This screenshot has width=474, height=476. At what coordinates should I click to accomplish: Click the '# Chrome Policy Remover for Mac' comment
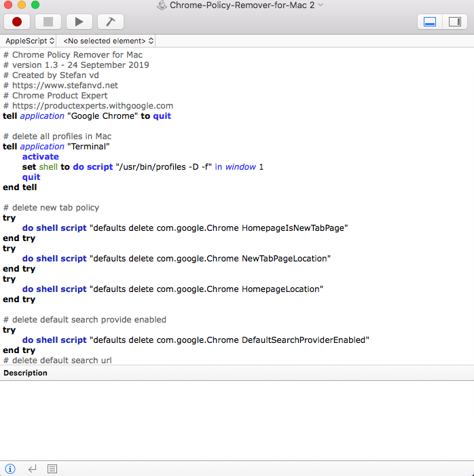click(73, 55)
